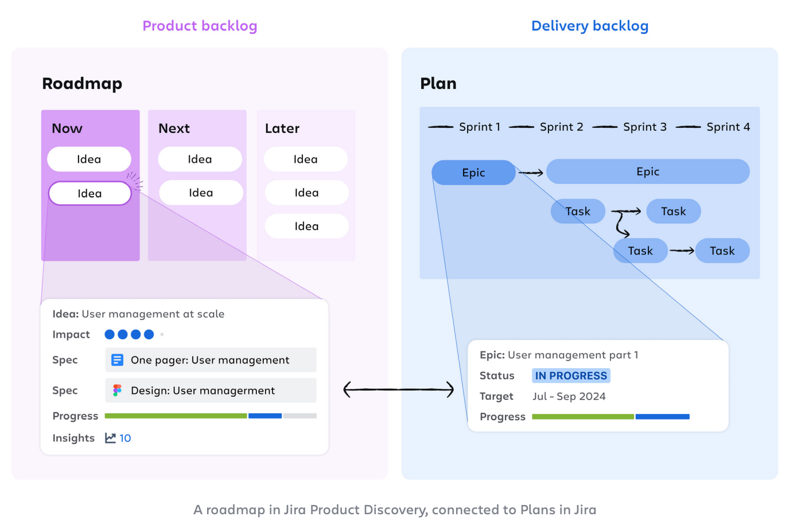
Task: Enable the fifth Impact rating dot
Action: click(x=161, y=334)
